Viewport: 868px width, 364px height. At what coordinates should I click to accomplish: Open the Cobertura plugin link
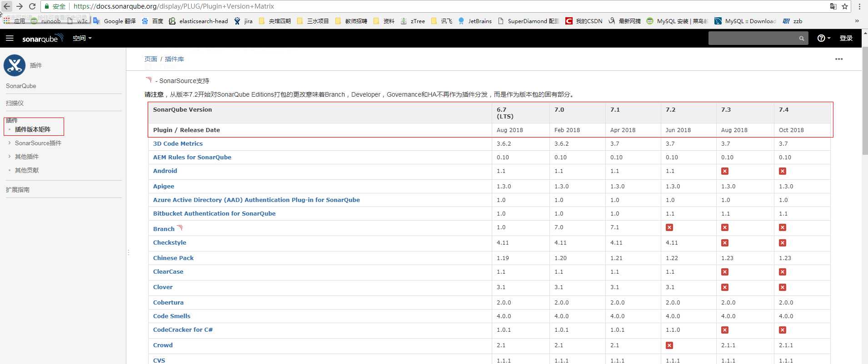coord(168,302)
